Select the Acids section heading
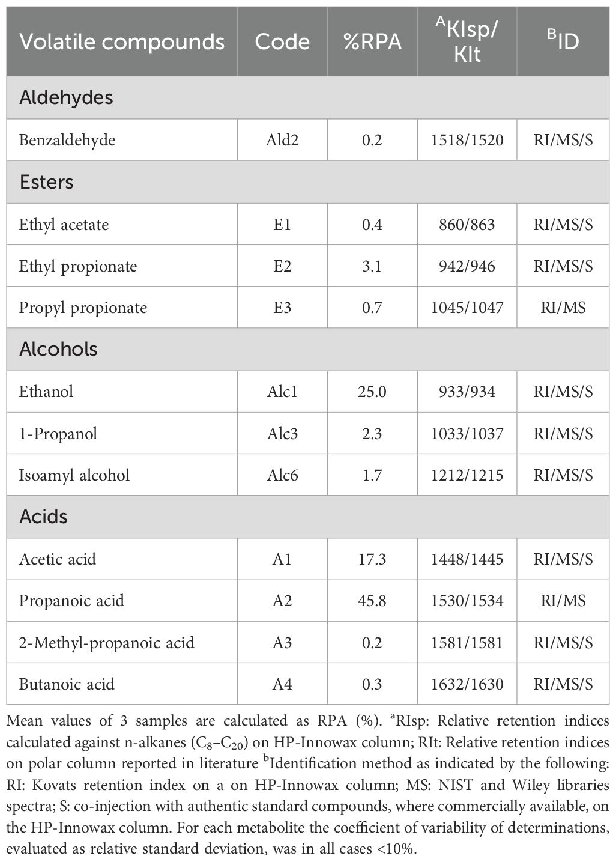The width and height of the screenshot is (616, 862). (x=43, y=517)
